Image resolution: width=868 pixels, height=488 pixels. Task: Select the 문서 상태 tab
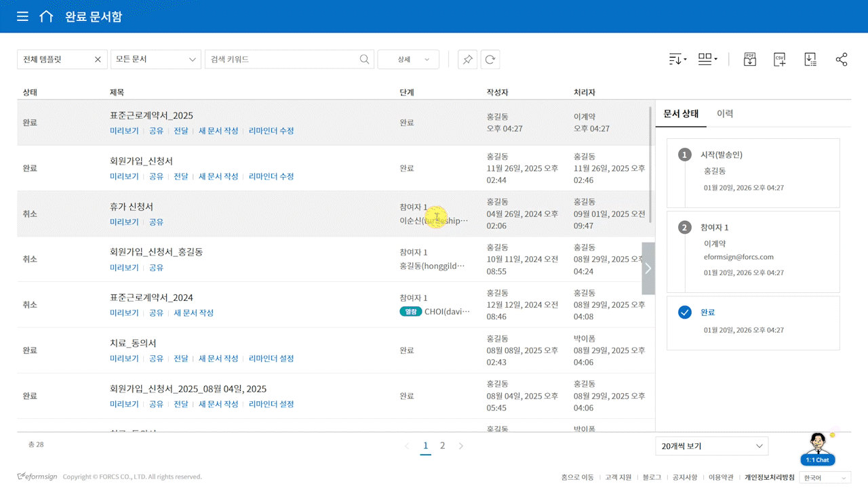click(x=681, y=114)
